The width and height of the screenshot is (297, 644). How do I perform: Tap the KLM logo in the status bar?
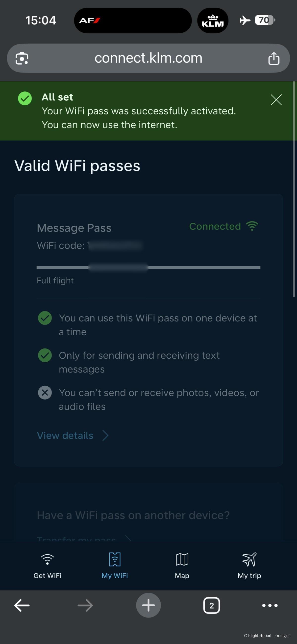pyautogui.click(x=213, y=21)
